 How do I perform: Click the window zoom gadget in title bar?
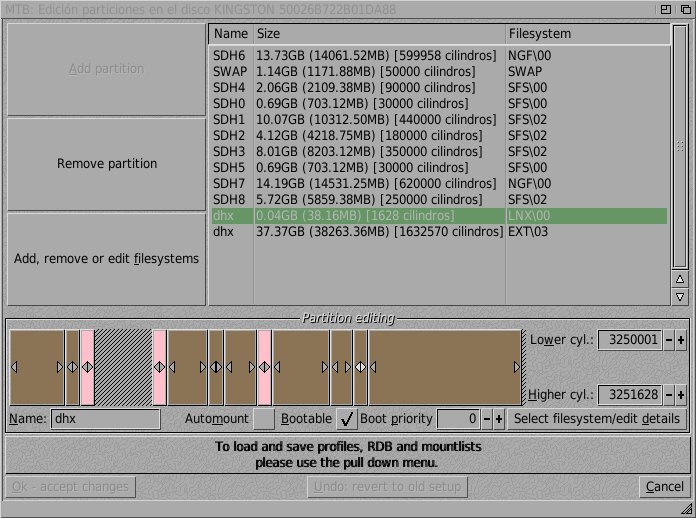665,9
